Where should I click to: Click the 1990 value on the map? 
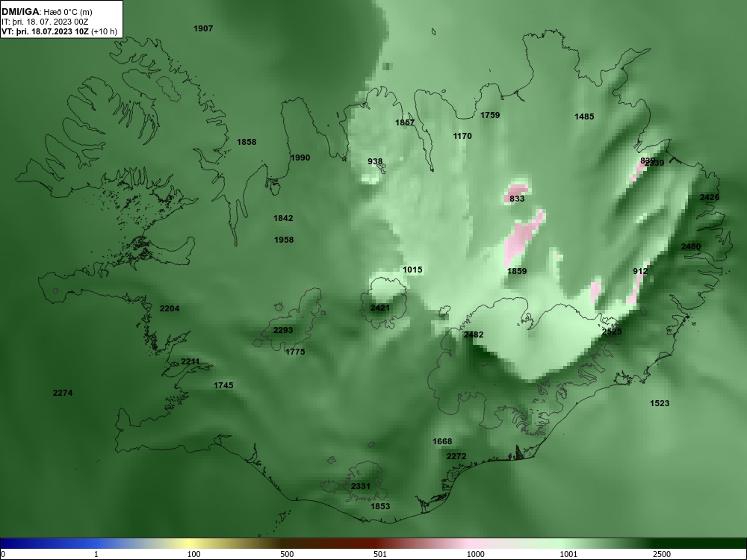point(300,158)
